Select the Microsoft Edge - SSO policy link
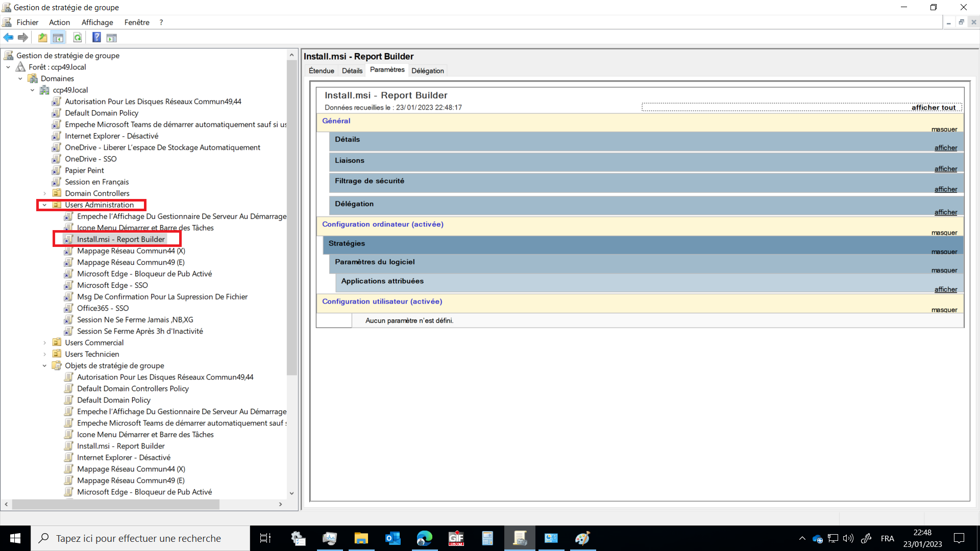 point(112,285)
